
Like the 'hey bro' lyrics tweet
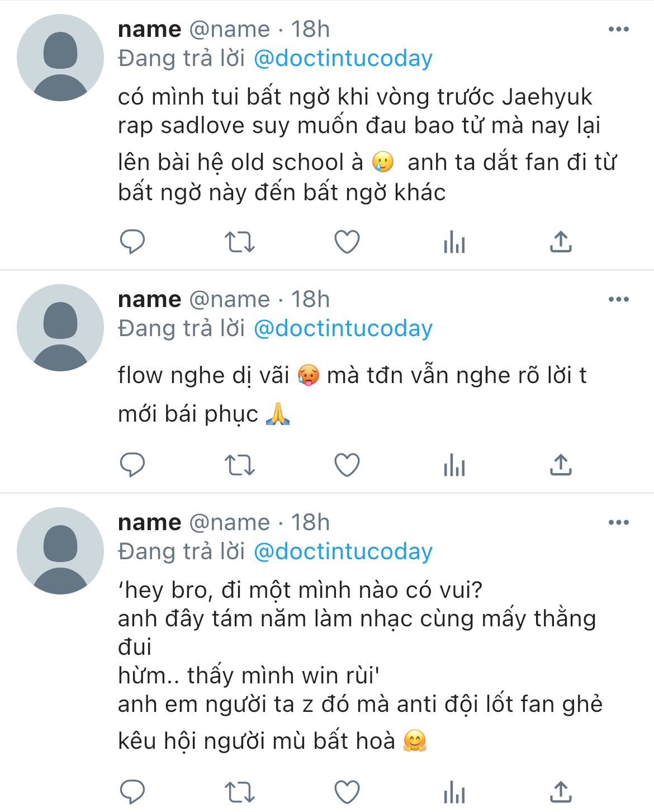[x=347, y=792]
